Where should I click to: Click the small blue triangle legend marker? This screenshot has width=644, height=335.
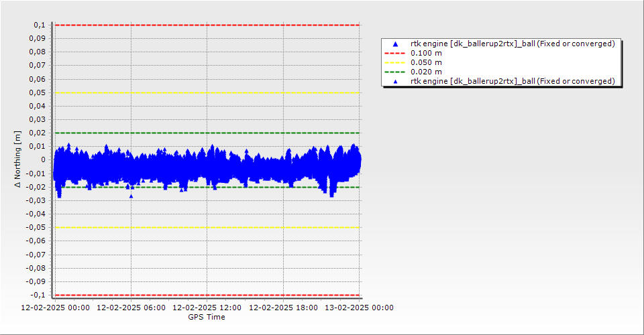click(x=395, y=81)
